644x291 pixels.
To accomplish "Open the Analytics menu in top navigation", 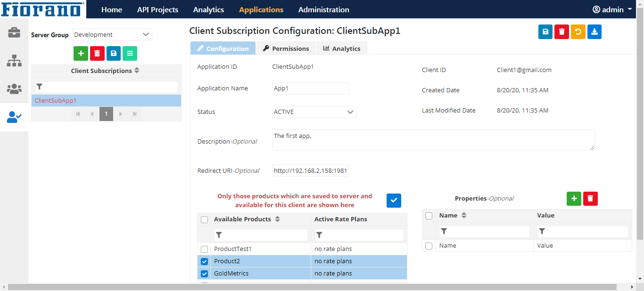I will [208, 9].
